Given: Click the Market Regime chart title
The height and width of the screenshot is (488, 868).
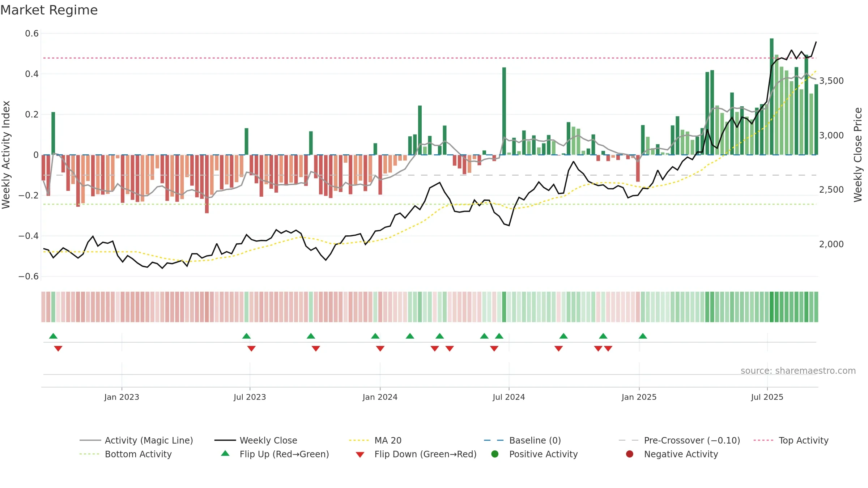Looking at the screenshot, I should point(49,10).
